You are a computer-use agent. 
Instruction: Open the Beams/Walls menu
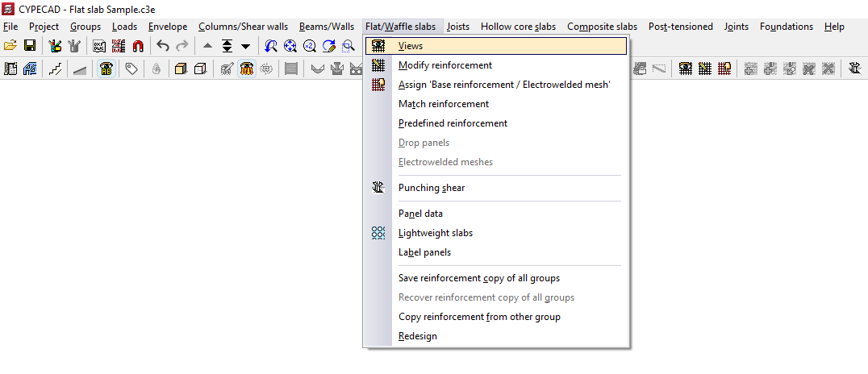coord(326,27)
